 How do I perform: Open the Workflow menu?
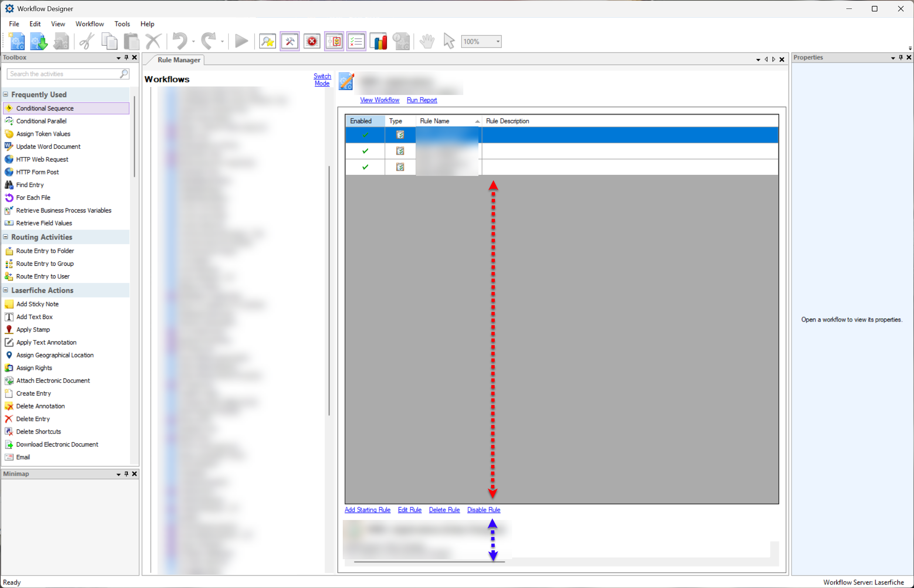point(89,24)
